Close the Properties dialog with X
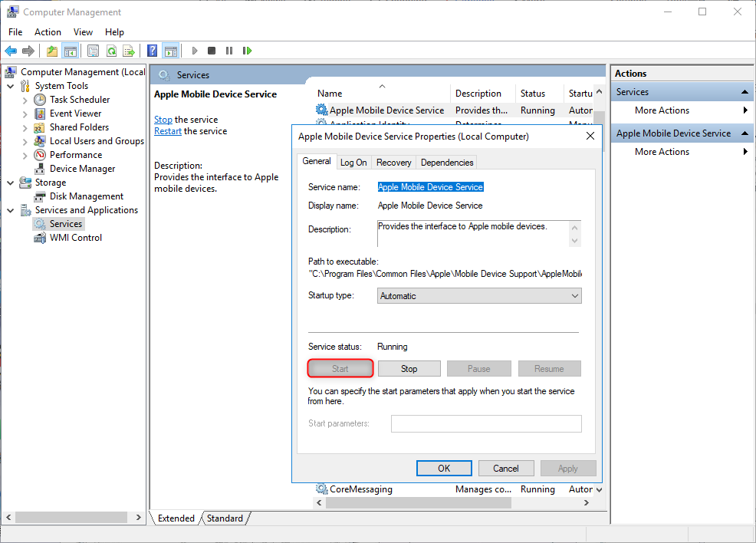Image resolution: width=756 pixels, height=543 pixels. [590, 137]
